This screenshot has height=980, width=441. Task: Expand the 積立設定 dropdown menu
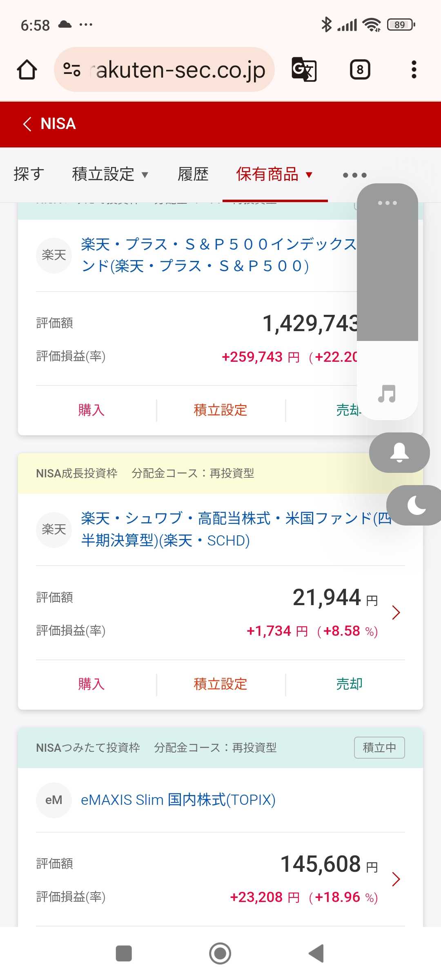(x=110, y=174)
